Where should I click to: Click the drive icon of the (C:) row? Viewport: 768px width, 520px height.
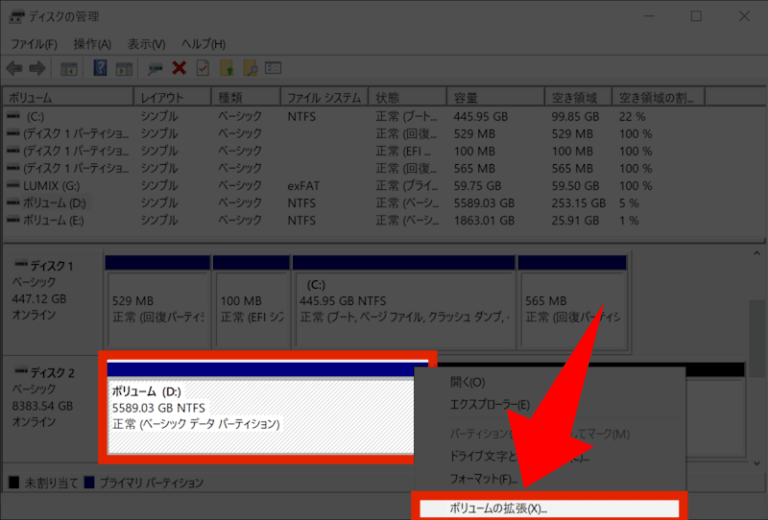tap(13, 117)
